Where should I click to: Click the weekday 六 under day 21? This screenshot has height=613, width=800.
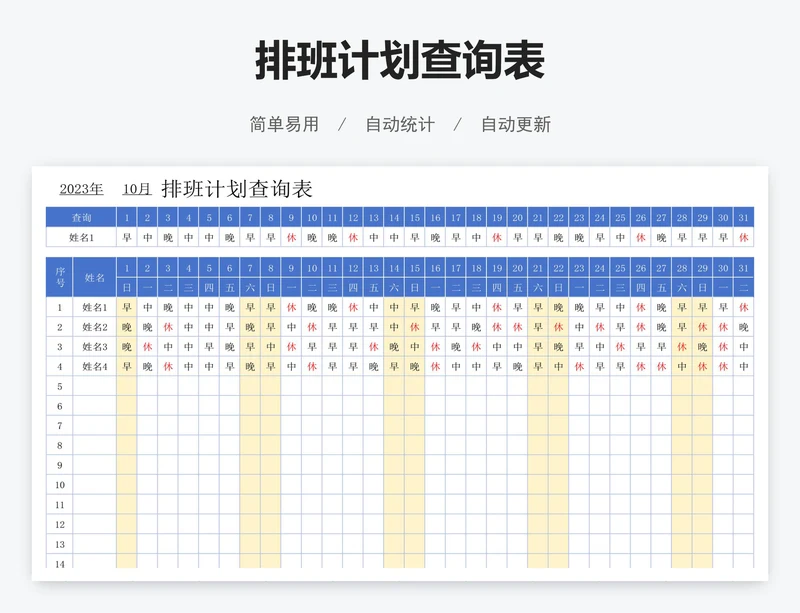pos(538,288)
